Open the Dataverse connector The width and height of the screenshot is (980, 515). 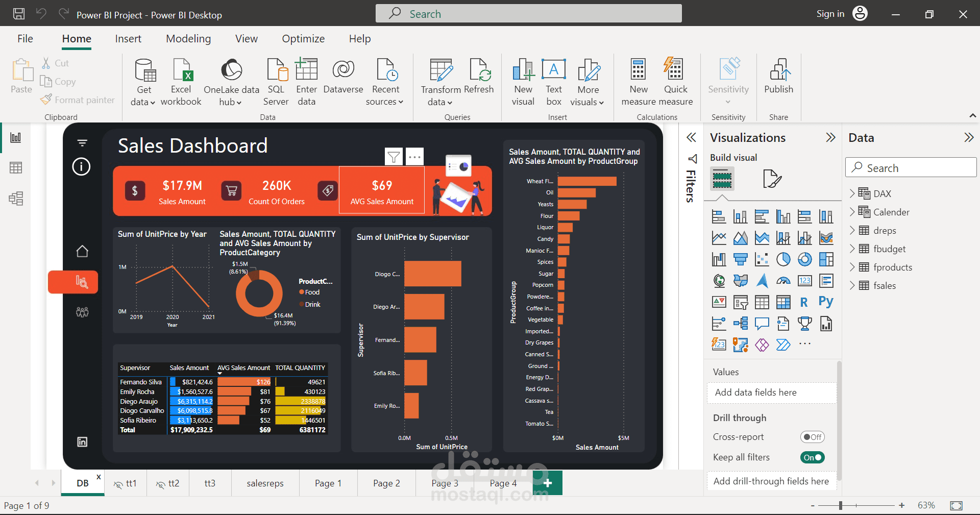pos(344,77)
